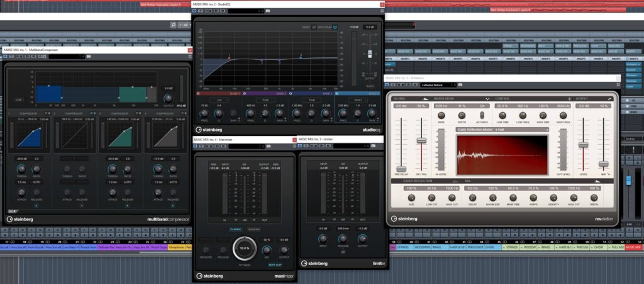The image size is (644, 284).
Task: Toggle Live mode in MultibandCompressor
Action: pyautogui.click(x=18, y=99)
